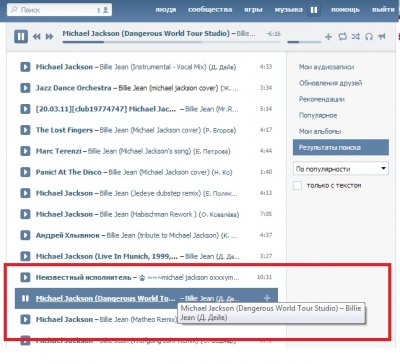Open the музыка section

point(289,10)
